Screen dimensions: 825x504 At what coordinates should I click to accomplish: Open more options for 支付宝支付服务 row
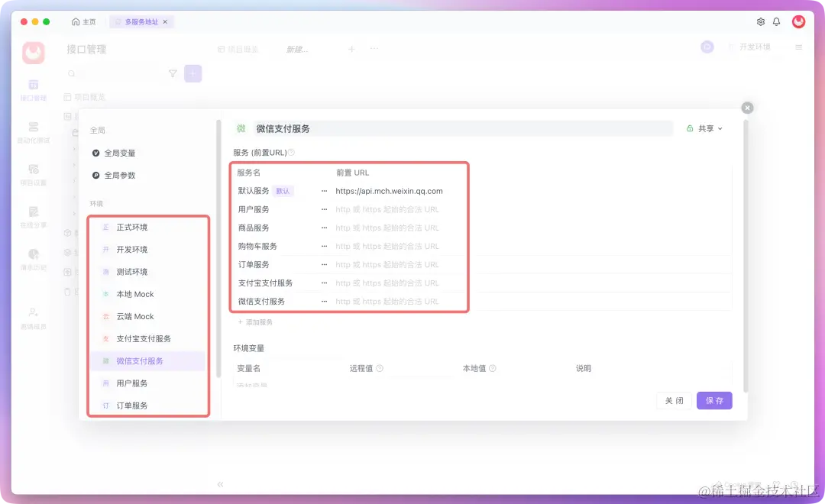coord(324,283)
